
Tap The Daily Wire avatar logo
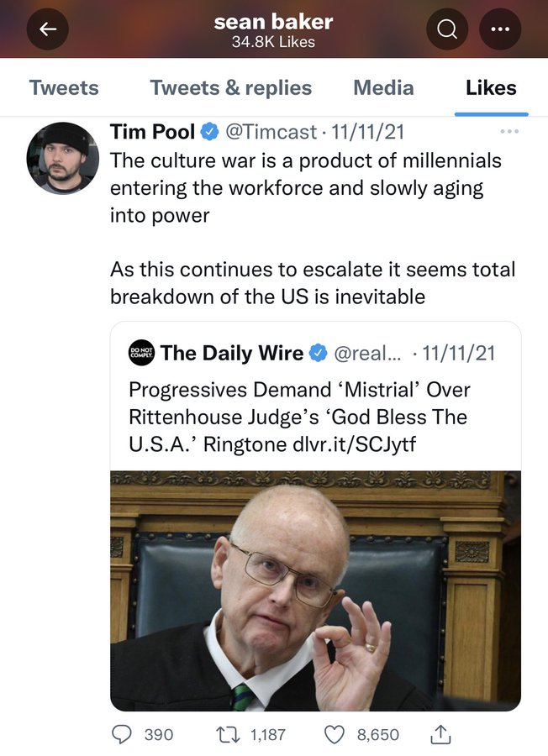pos(141,353)
